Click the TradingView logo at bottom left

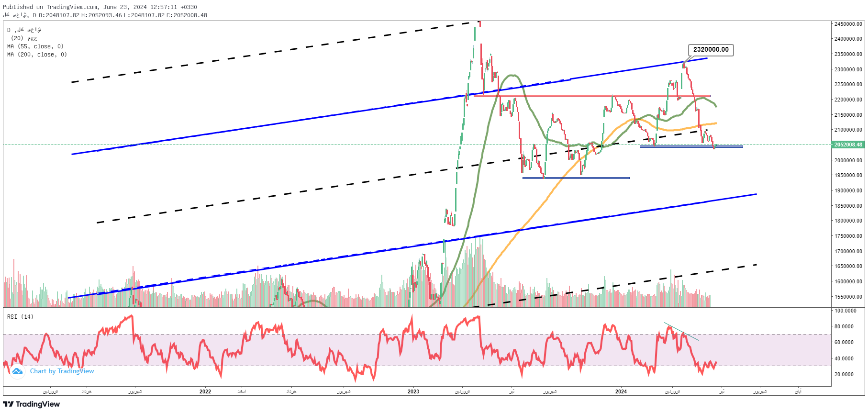[32, 404]
